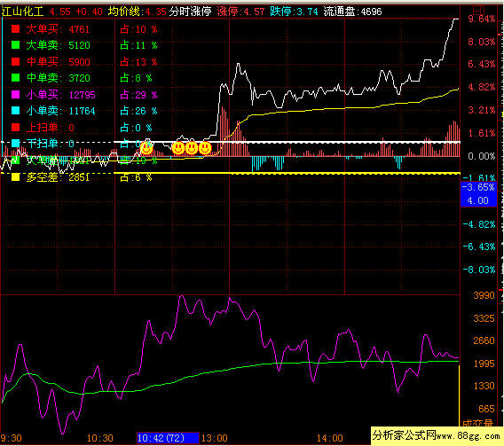Click the red 4.82% axis label
The width and height of the screenshot is (504, 446).
[482, 87]
